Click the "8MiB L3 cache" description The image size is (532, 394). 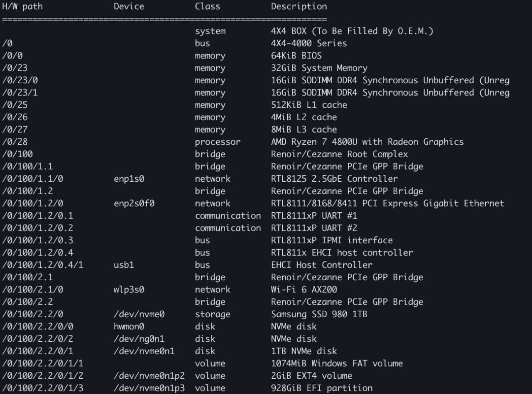[x=303, y=130]
